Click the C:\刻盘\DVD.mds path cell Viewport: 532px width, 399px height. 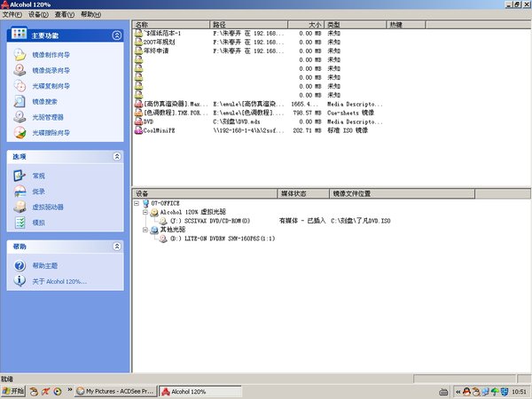tap(237, 121)
